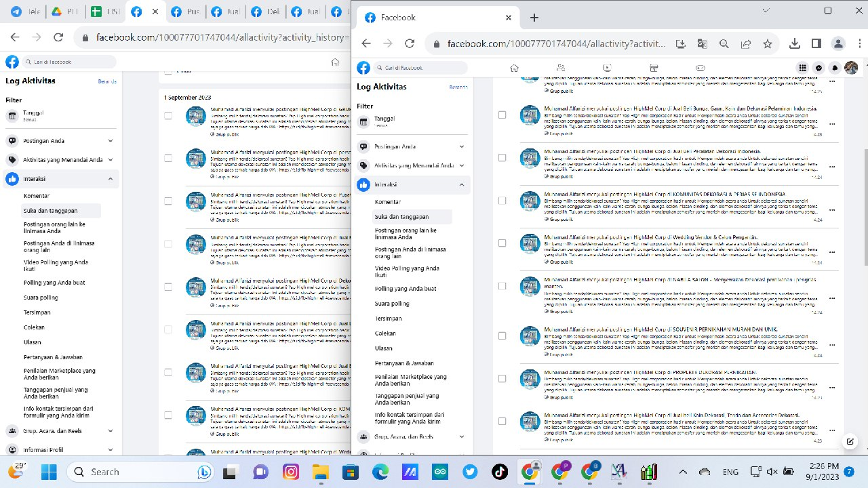The height and width of the screenshot is (488, 868).
Task: Tick checkbox for PROPERTY DEKORASI PERNIKAHAN post
Action: point(502,378)
